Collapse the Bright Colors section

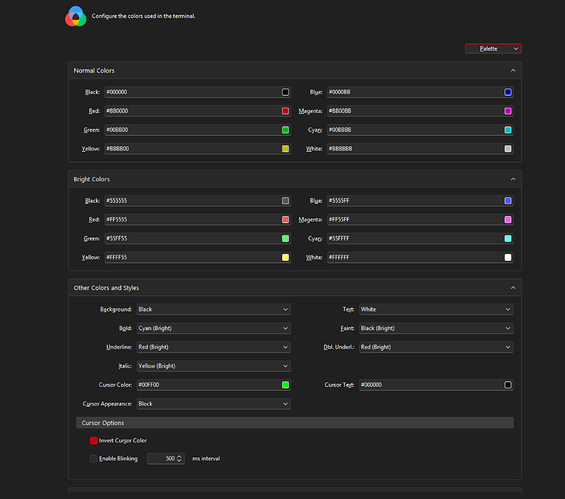point(513,179)
